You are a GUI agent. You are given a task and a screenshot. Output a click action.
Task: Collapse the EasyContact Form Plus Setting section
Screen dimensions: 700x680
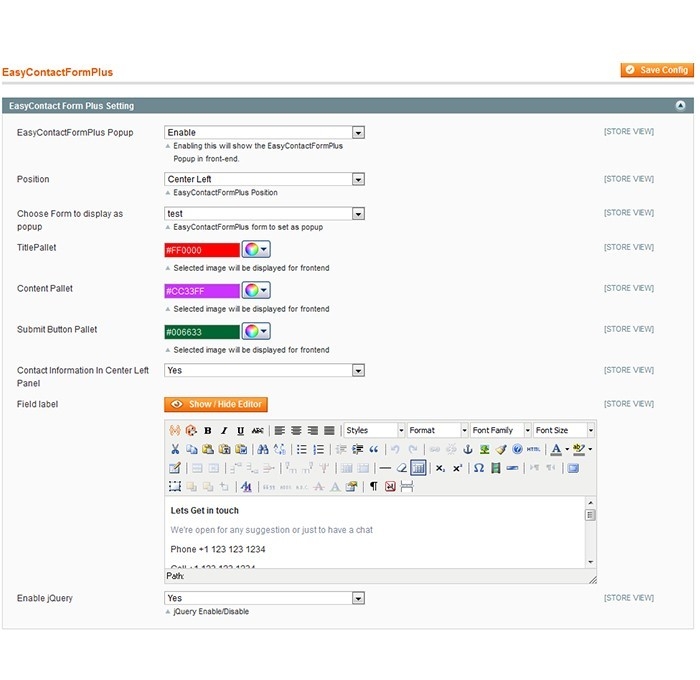pyautogui.click(x=680, y=105)
